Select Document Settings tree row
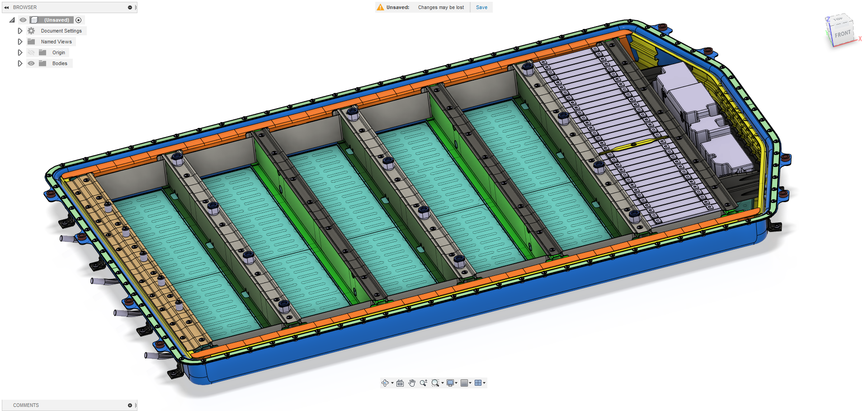 pyautogui.click(x=61, y=31)
